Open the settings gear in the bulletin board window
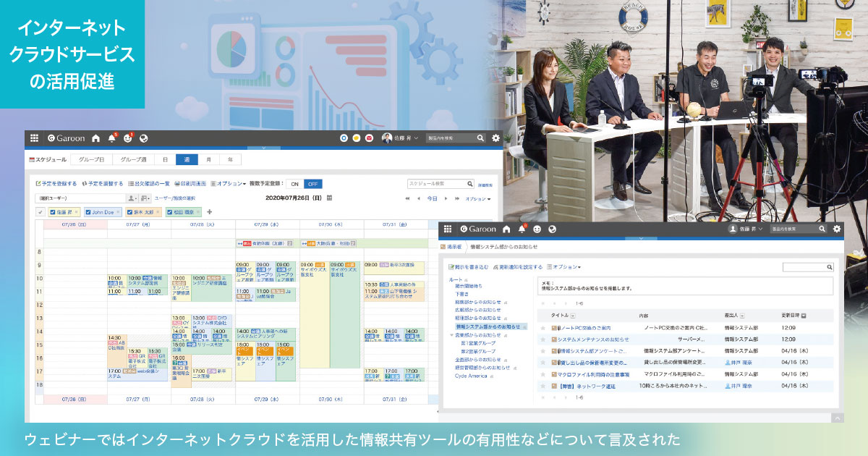Viewport: 868px width, 456px height. tap(837, 229)
